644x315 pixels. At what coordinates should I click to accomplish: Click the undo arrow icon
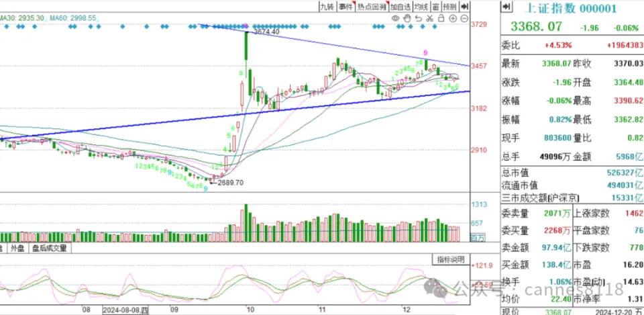click(418, 19)
